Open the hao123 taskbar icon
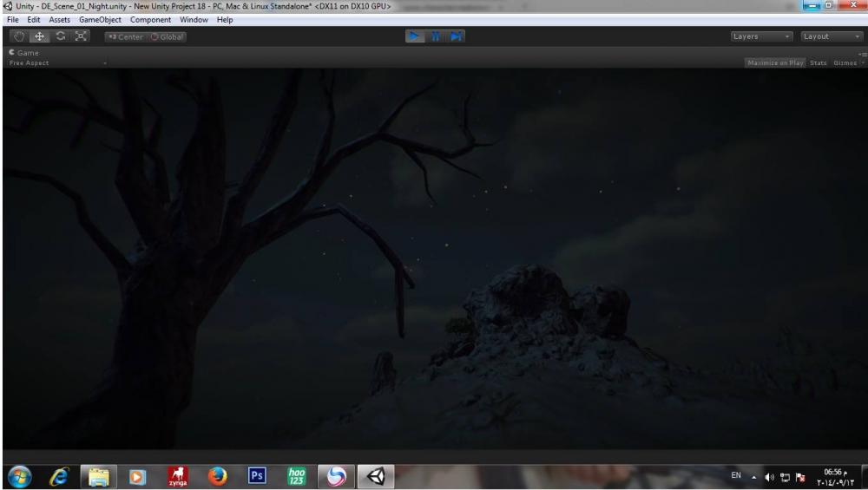The height and width of the screenshot is (490, 868). pyautogui.click(x=297, y=477)
